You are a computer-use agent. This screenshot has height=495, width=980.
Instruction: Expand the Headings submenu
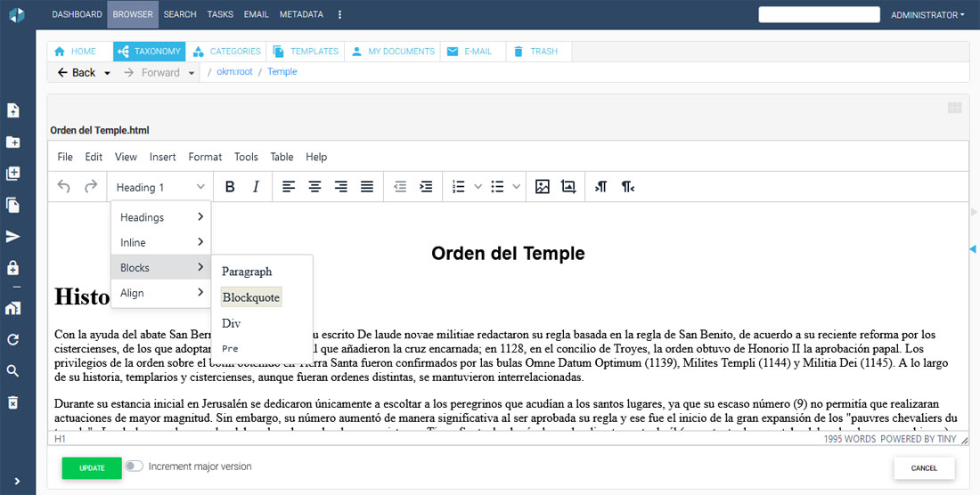click(x=161, y=217)
